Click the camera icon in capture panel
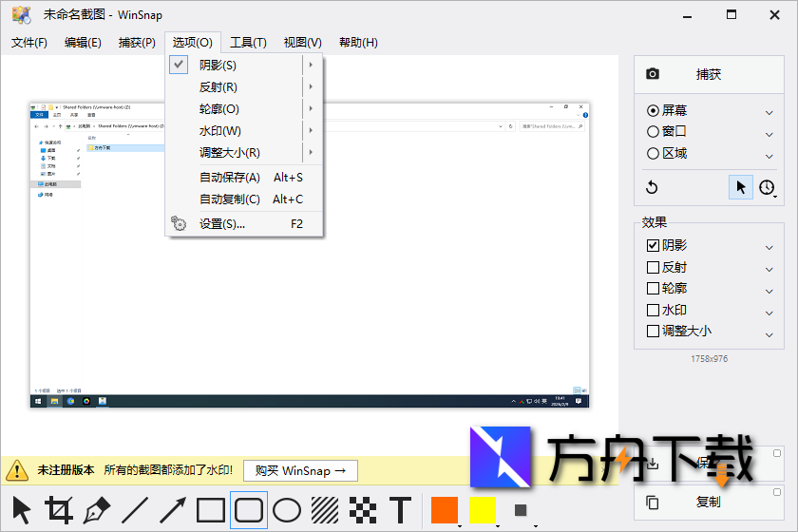The height and width of the screenshot is (532, 798). (x=653, y=74)
